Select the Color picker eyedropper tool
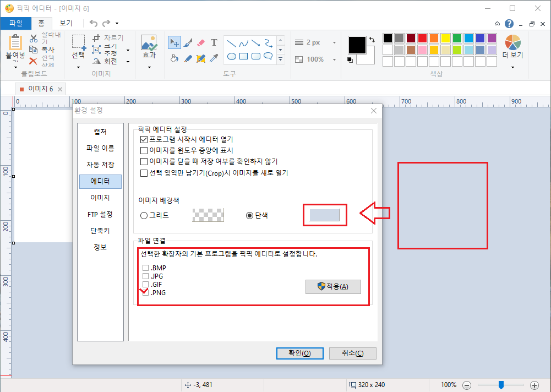 pos(214,58)
